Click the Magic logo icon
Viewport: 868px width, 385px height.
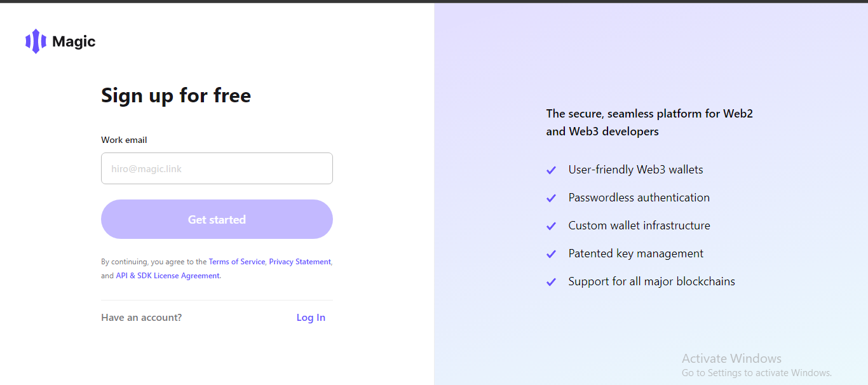(x=36, y=41)
